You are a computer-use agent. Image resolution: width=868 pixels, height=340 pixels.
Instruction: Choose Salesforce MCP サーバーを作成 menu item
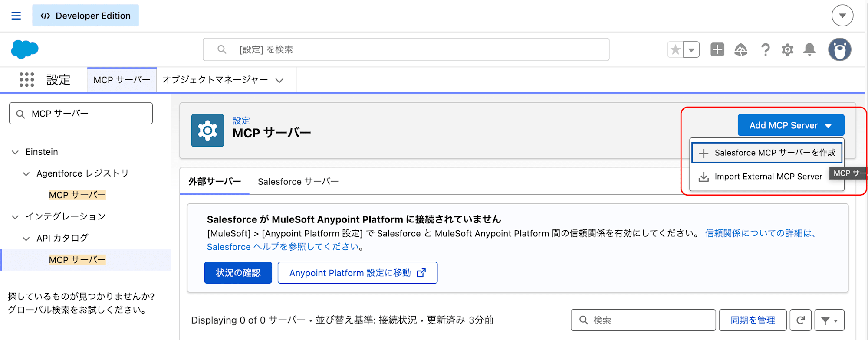[767, 153]
